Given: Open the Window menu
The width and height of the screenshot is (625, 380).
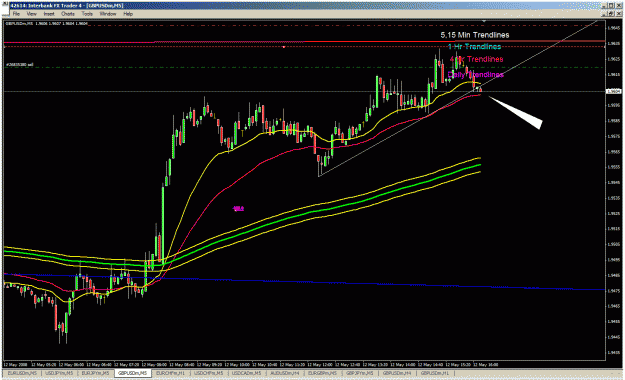Looking at the screenshot, I should (x=108, y=14).
